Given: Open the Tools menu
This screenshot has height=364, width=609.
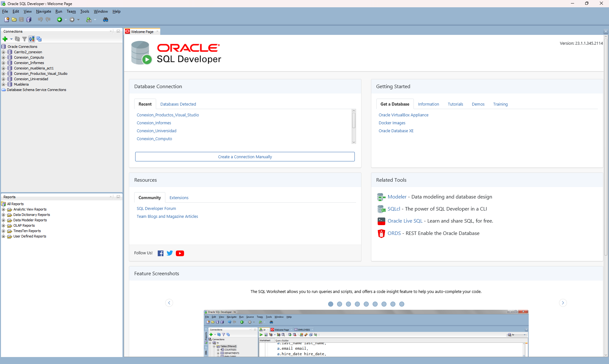Looking at the screenshot, I should (x=84, y=11).
